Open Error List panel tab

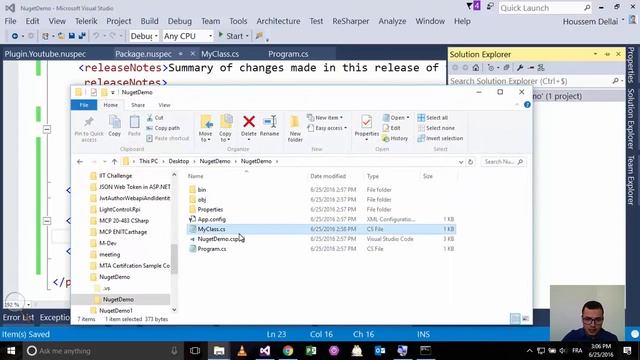click(x=18, y=317)
